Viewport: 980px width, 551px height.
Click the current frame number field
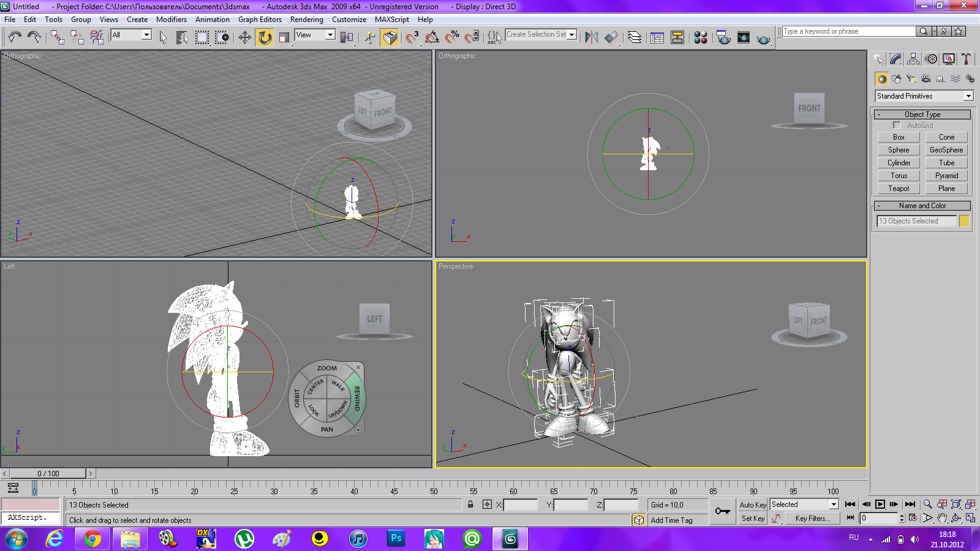click(878, 518)
